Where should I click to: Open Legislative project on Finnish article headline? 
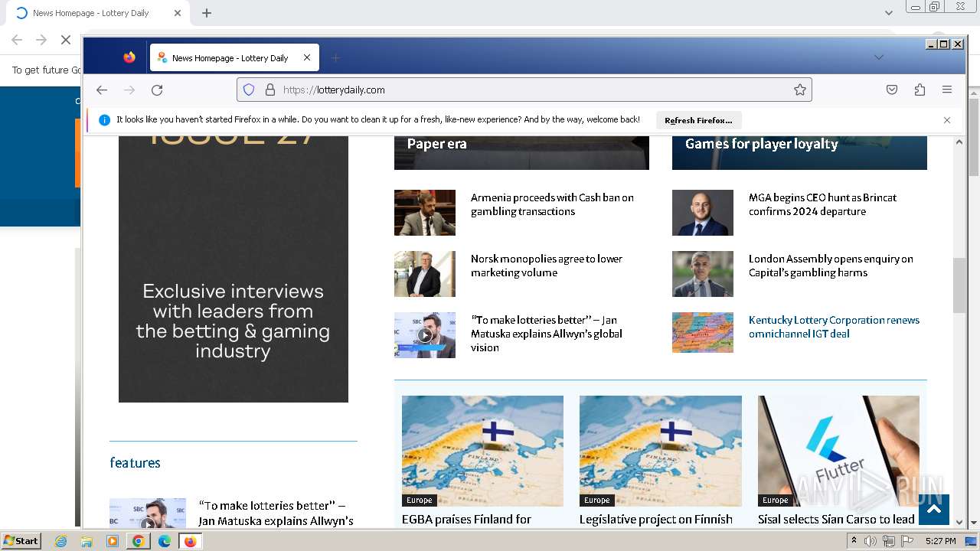point(656,520)
